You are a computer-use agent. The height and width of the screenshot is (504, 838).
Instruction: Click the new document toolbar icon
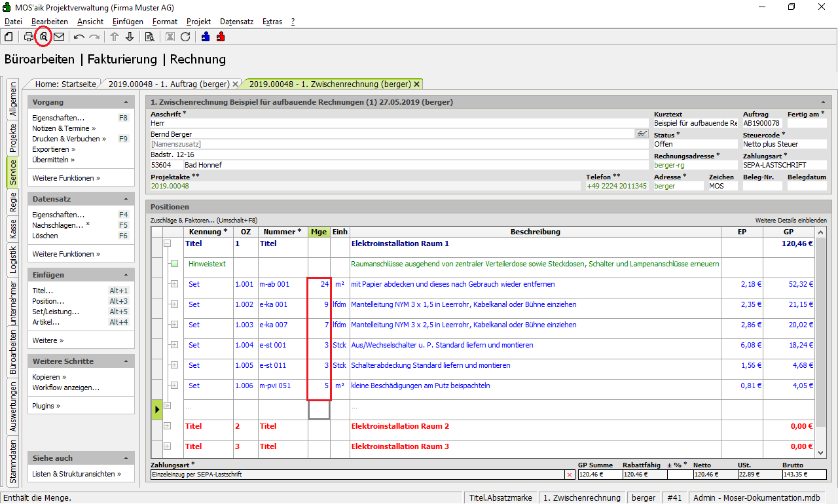point(9,37)
